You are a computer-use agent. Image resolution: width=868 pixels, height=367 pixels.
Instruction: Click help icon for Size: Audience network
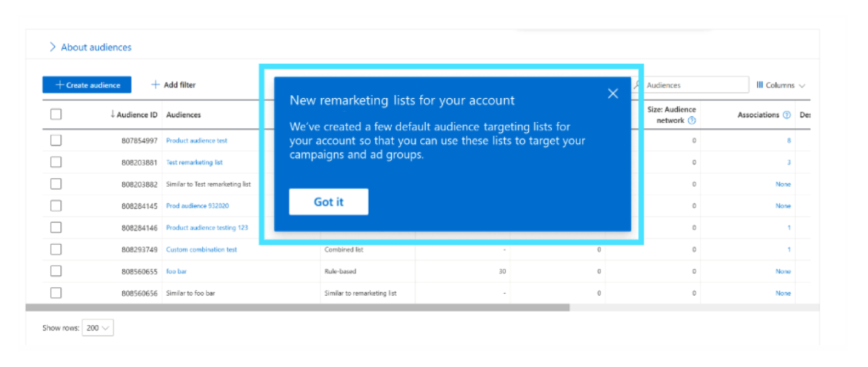[x=692, y=121]
